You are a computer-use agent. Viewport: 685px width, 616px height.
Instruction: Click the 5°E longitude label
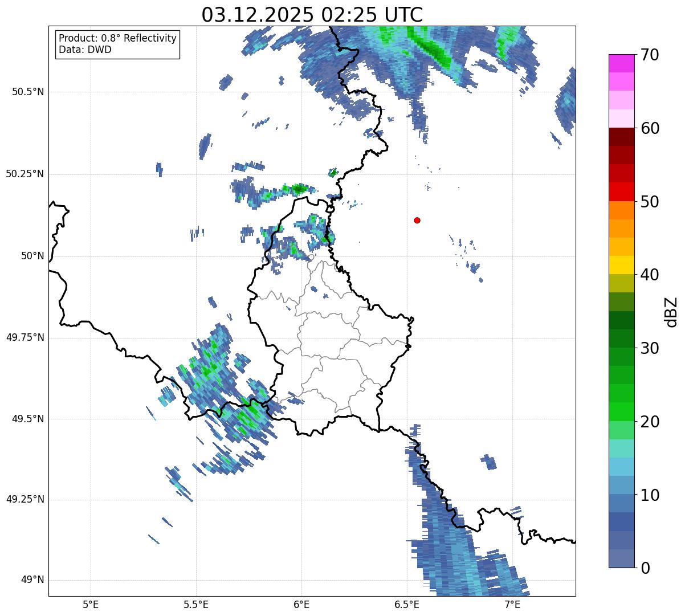(x=91, y=605)
